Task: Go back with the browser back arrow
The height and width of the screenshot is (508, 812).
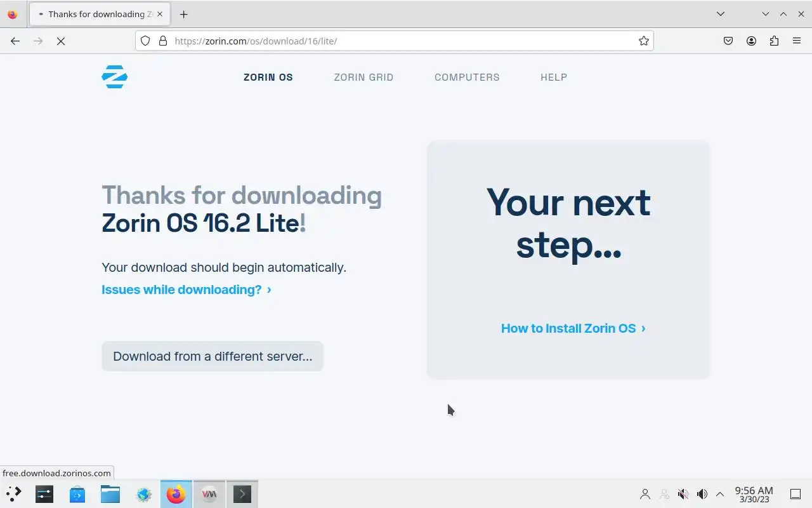Action: click(x=15, y=41)
